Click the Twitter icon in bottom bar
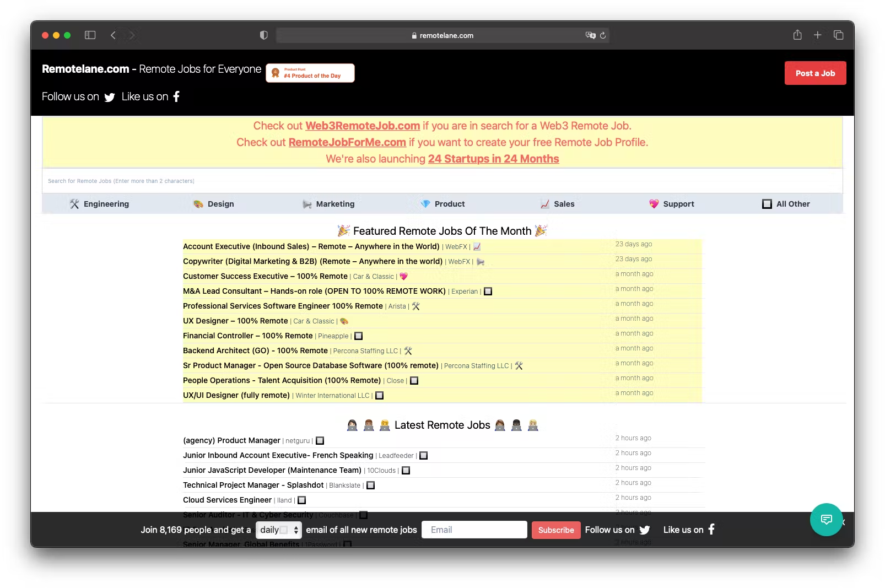 [645, 530]
